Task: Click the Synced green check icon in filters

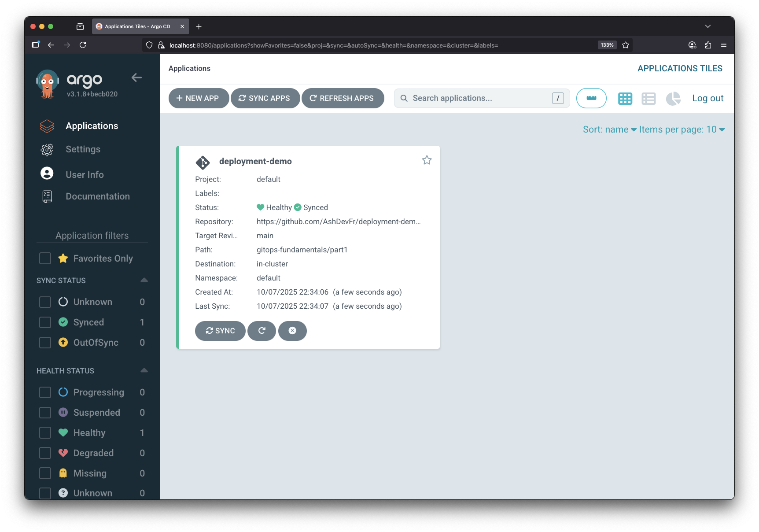Action: click(x=63, y=322)
